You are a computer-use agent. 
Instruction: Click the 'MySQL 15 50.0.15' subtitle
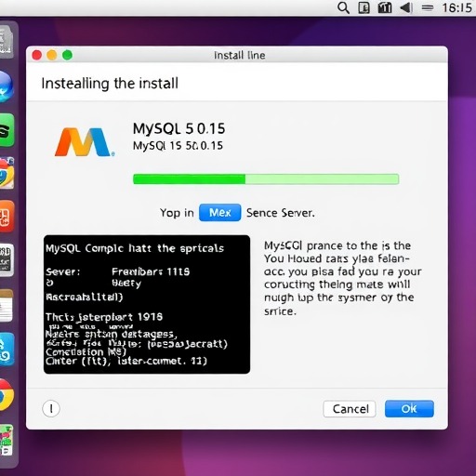point(178,146)
